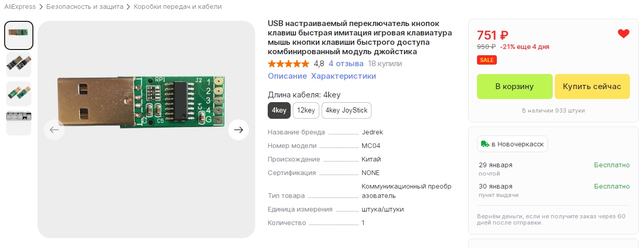
Task: Select the 4key variant option
Action: click(x=279, y=110)
